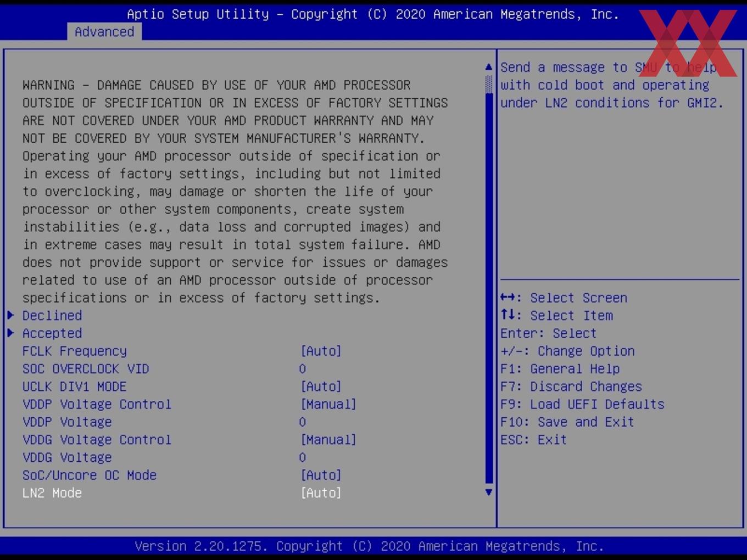
Task: Click the scrollbar down arrow
Action: [489, 492]
